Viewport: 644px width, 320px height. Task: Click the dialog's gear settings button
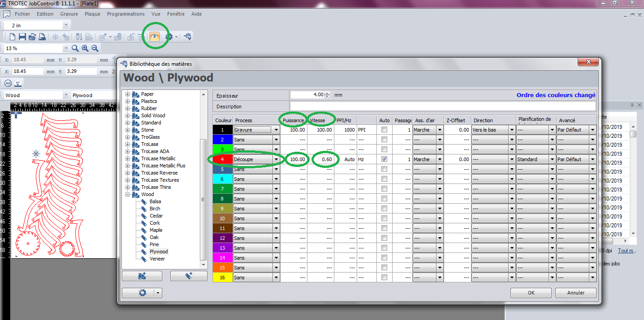pos(142,293)
